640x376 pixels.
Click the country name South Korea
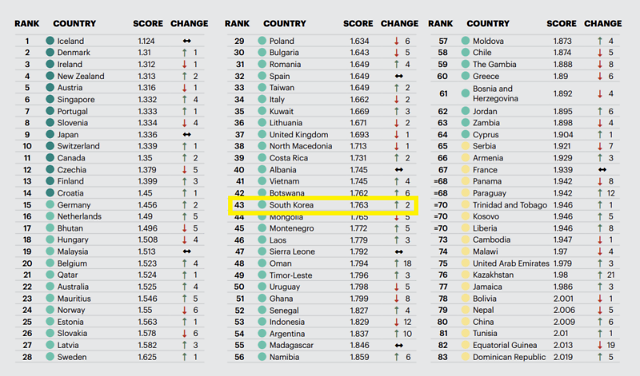[291, 205]
